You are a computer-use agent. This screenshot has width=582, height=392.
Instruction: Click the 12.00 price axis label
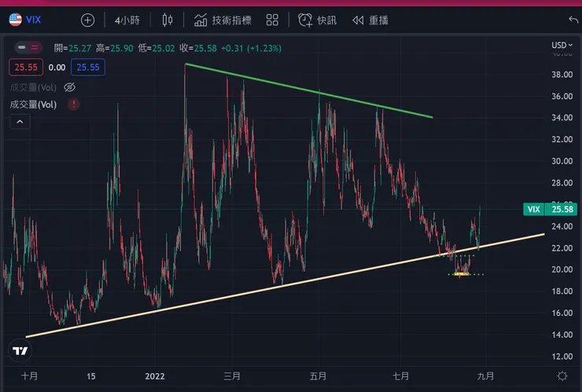(x=562, y=357)
